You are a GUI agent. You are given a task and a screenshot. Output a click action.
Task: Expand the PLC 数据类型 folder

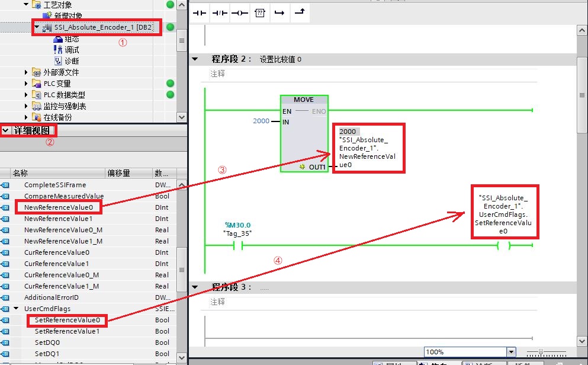point(26,95)
